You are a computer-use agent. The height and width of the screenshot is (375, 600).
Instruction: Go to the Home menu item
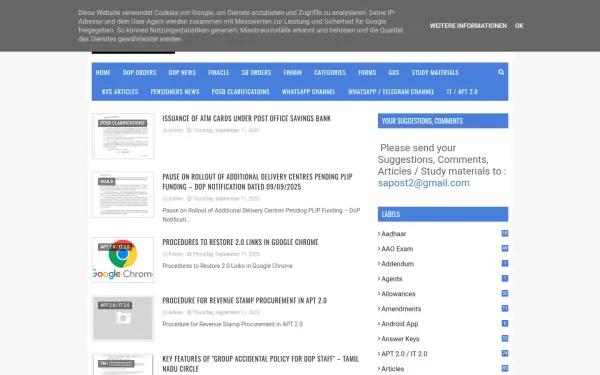coord(103,72)
